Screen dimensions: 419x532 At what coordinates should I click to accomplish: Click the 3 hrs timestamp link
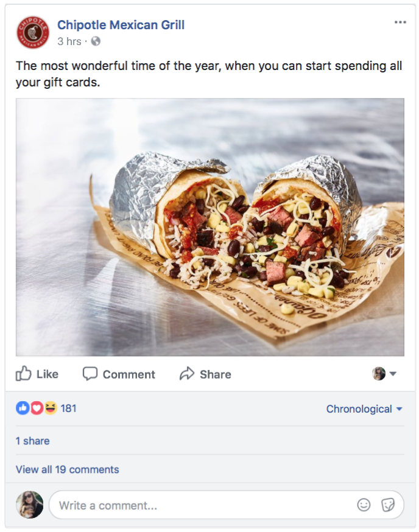coord(69,41)
